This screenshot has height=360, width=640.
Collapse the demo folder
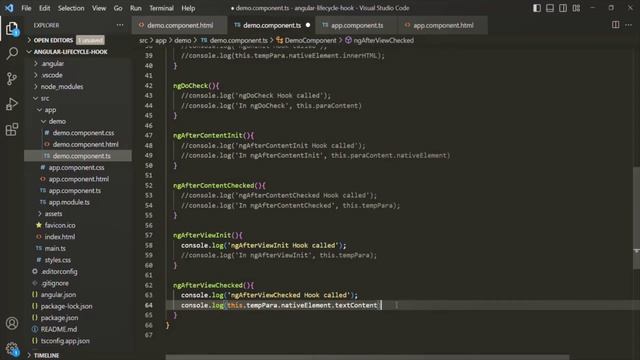[x=57, y=121]
